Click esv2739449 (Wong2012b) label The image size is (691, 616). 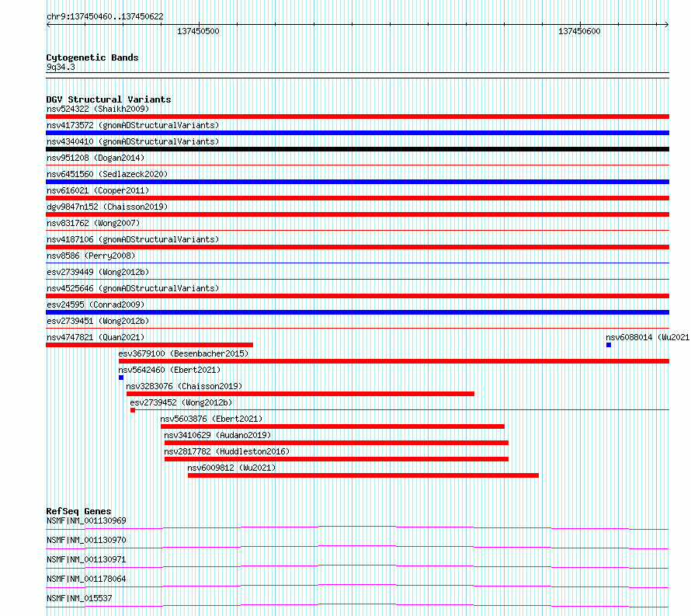click(x=98, y=272)
